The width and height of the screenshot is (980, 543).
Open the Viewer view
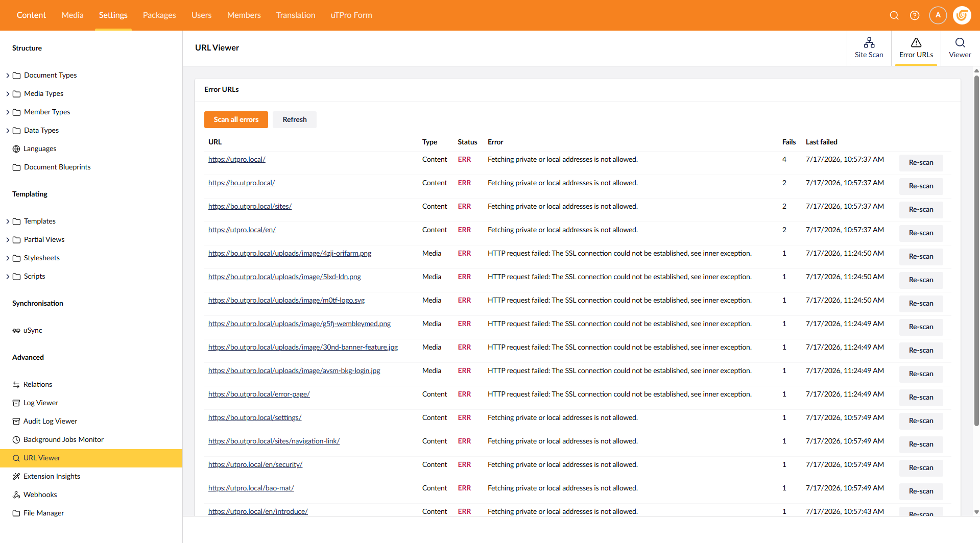point(960,48)
